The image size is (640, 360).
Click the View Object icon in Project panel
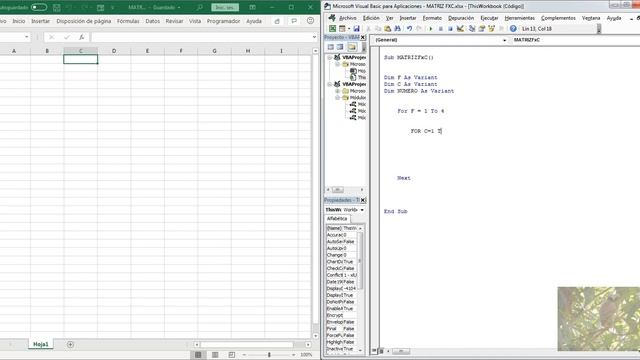click(340, 47)
